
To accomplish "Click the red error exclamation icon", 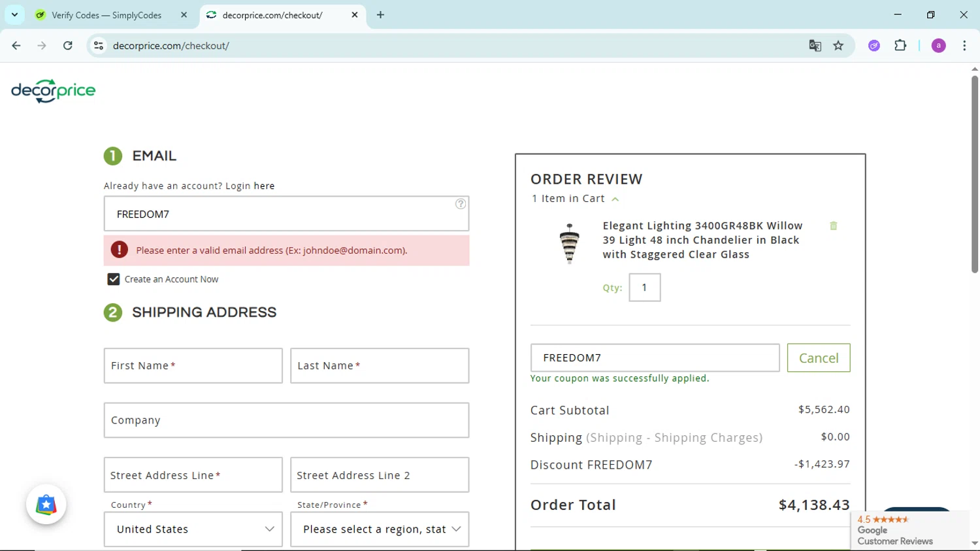I will (x=120, y=250).
